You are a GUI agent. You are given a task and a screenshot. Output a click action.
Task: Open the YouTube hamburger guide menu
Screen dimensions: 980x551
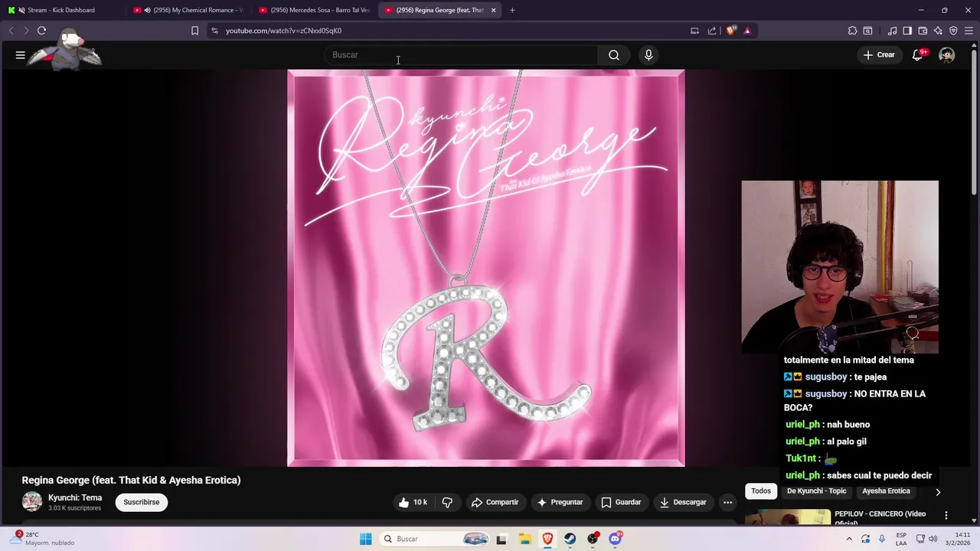click(x=21, y=55)
